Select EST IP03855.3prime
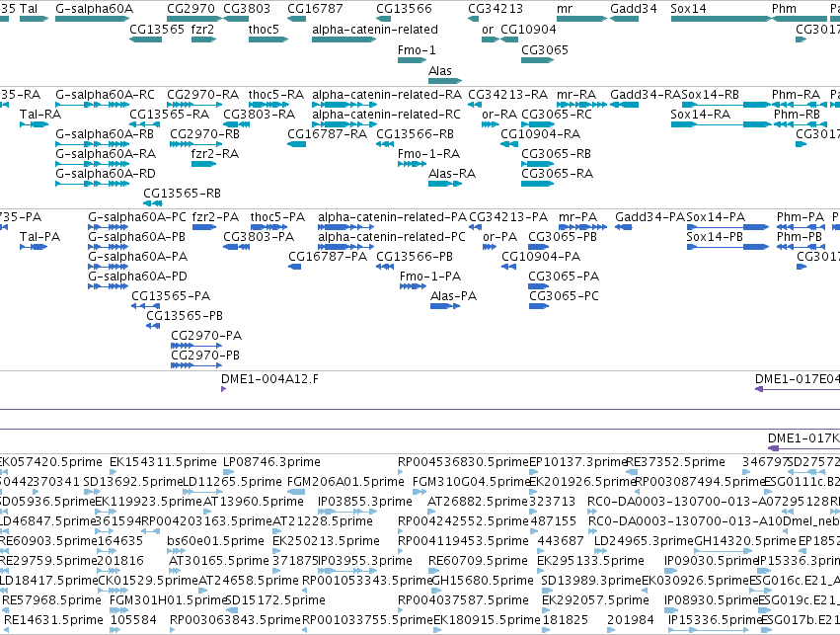The width and height of the screenshot is (840, 635). pyautogui.click(x=365, y=502)
